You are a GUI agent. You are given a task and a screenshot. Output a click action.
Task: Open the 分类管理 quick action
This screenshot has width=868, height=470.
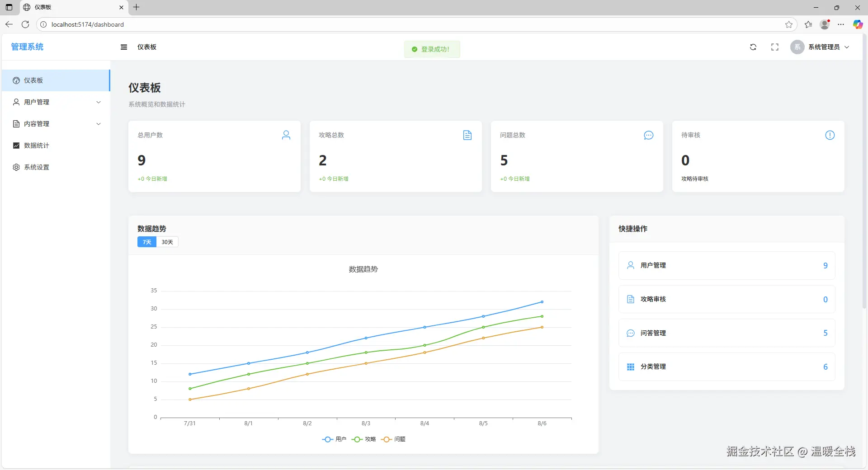[x=726, y=367]
